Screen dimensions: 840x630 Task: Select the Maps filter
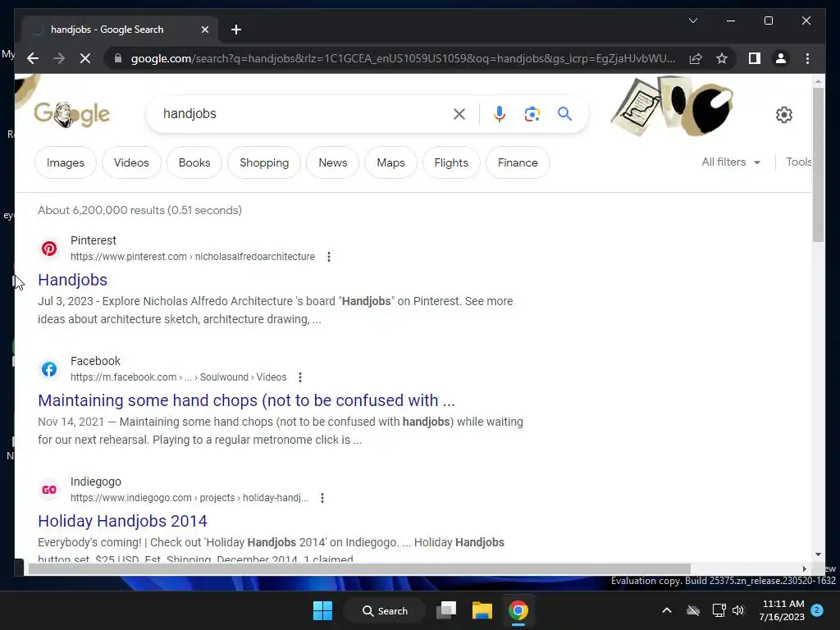point(390,162)
